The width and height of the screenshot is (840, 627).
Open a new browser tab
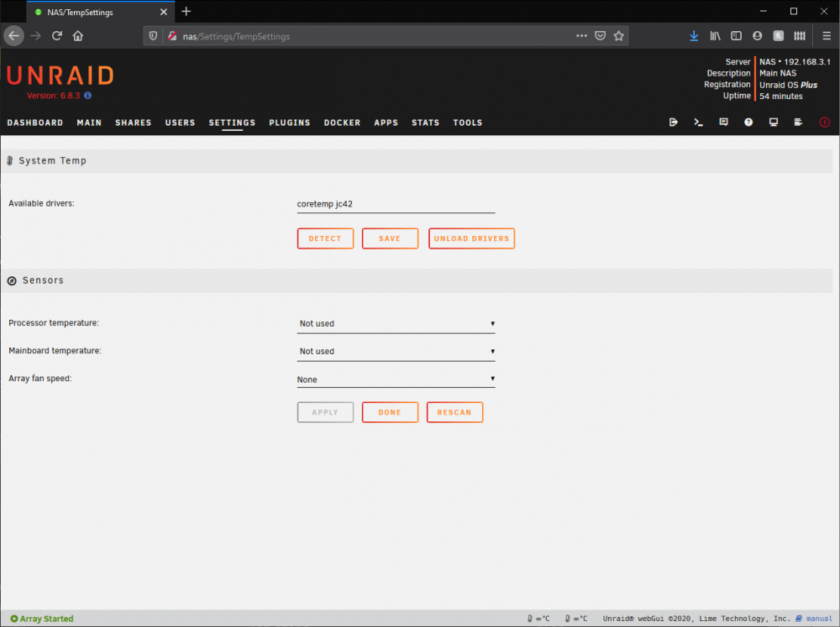pos(186,11)
